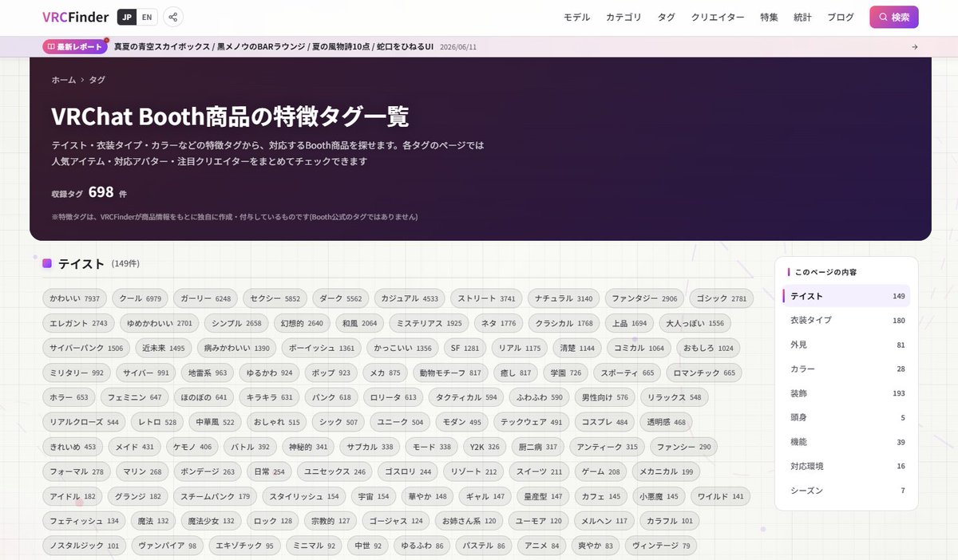Image resolution: width=958 pixels, height=560 pixels.
Task: Switch language to EN
Action: point(147,17)
